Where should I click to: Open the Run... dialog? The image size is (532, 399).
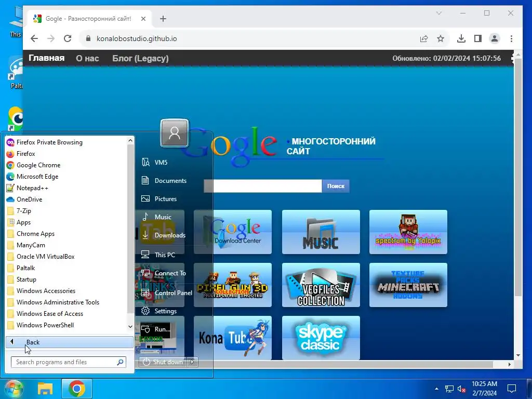(156, 329)
